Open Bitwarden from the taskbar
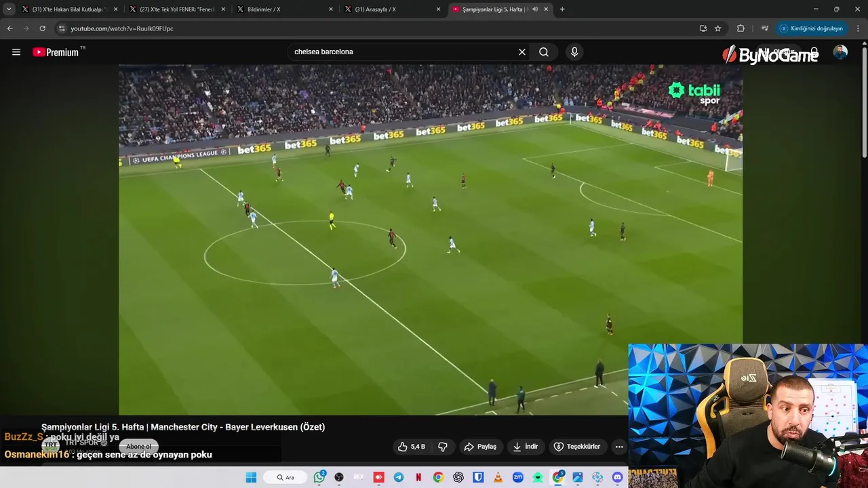Screen dimensions: 868x488 (x=478, y=477)
